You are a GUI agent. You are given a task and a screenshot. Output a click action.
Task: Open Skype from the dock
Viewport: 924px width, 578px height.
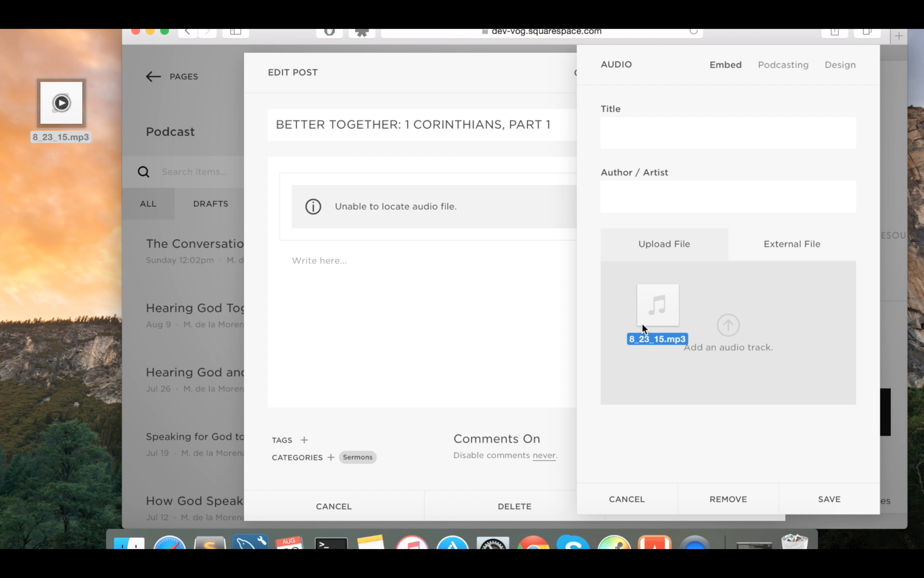coord(573,543)
